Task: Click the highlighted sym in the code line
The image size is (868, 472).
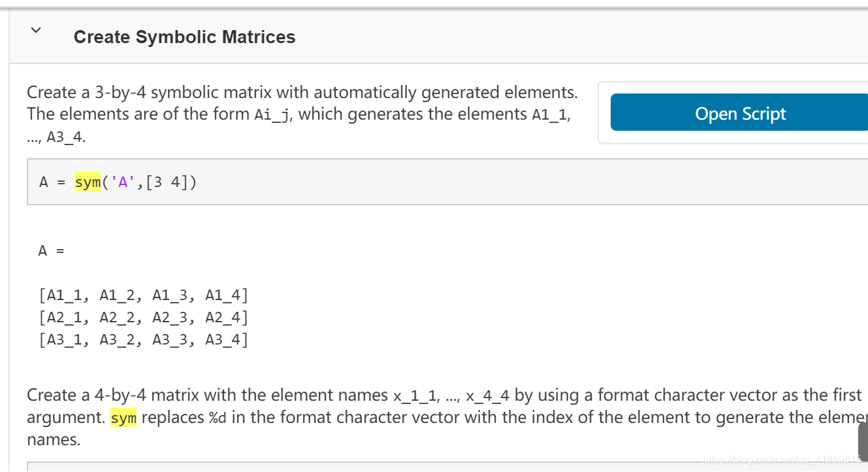Action: [x=88, y=182]
